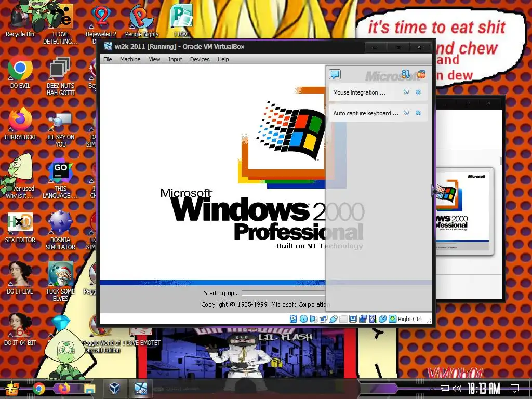Switch to the Windows 2000 VM taskbar button
The height and width of the screenshot is (399, 532).
(140, 388)
